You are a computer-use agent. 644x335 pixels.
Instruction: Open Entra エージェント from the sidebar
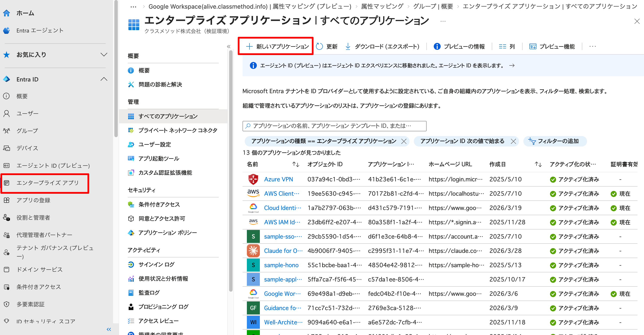[x=40, y=30]
